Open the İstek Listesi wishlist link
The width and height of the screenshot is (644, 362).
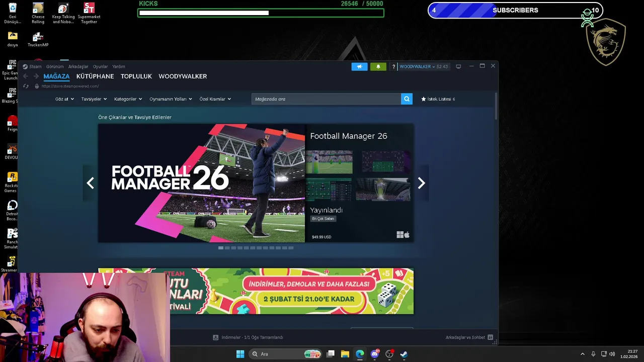click(x=438, y=99)
